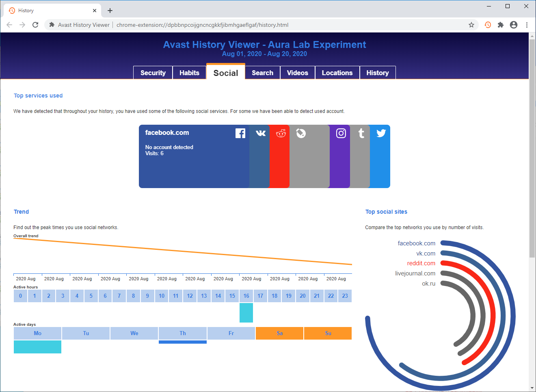The height and width of the screenshot is (392, 536).
Task: Reload the page
Action: 35,25
